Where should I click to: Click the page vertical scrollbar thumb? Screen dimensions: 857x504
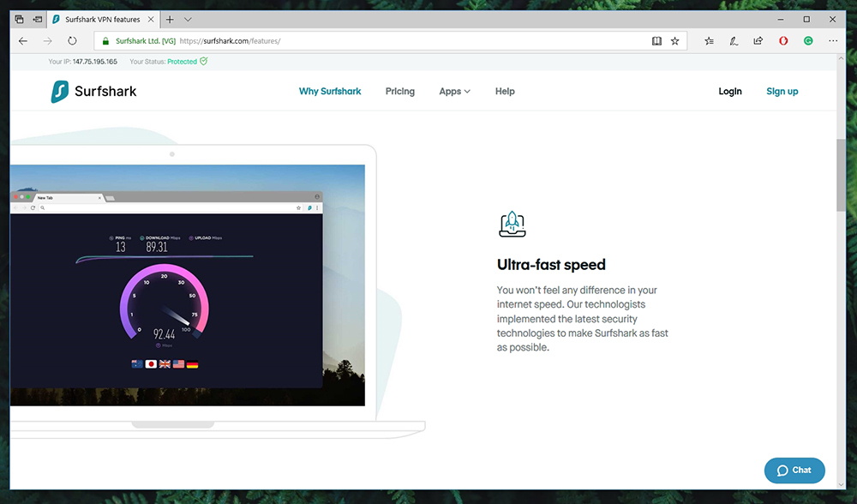click(x=841, y=176)
